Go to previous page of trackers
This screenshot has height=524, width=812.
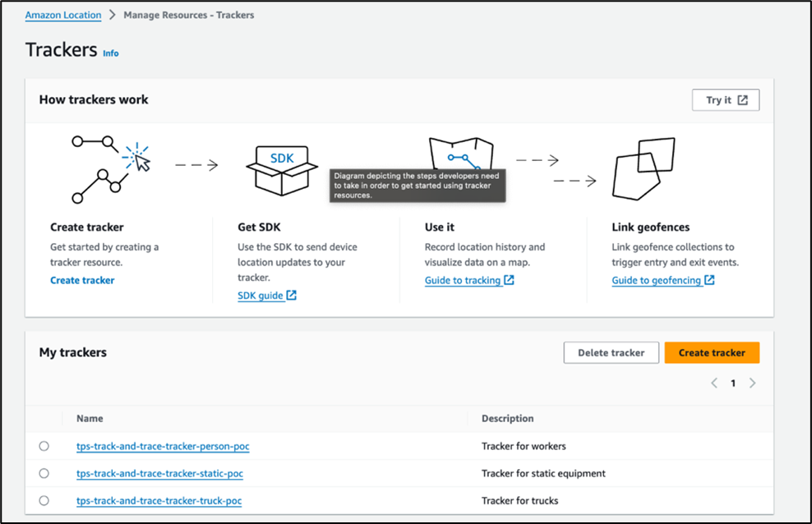point(715,383)
